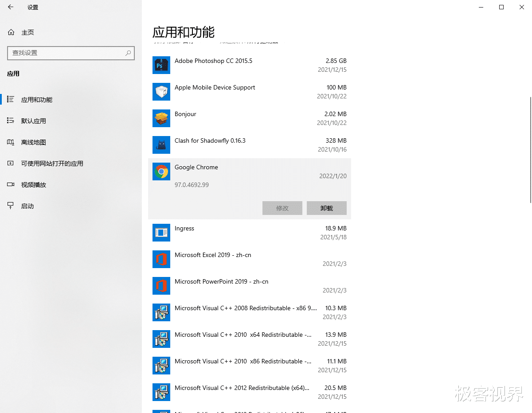
Task: Click the Microsoft PowerPoint 2019 Office icon
Action: pos(161,286)
